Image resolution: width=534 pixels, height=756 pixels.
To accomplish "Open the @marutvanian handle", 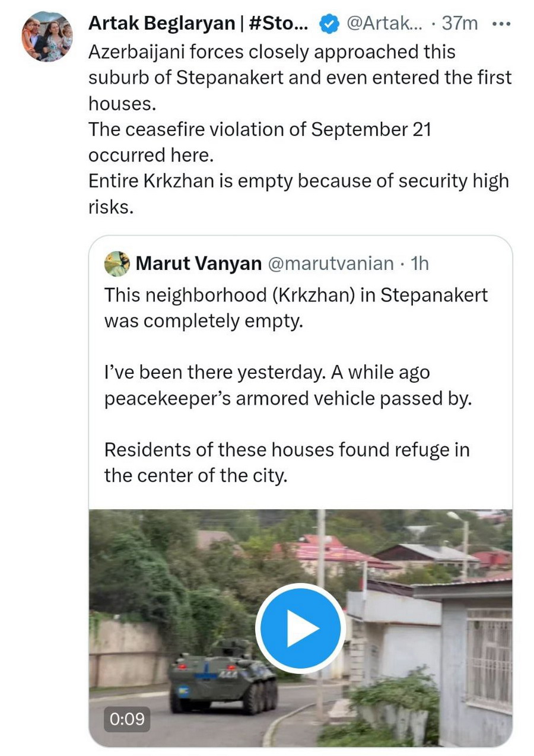I will tap(330, 263).
